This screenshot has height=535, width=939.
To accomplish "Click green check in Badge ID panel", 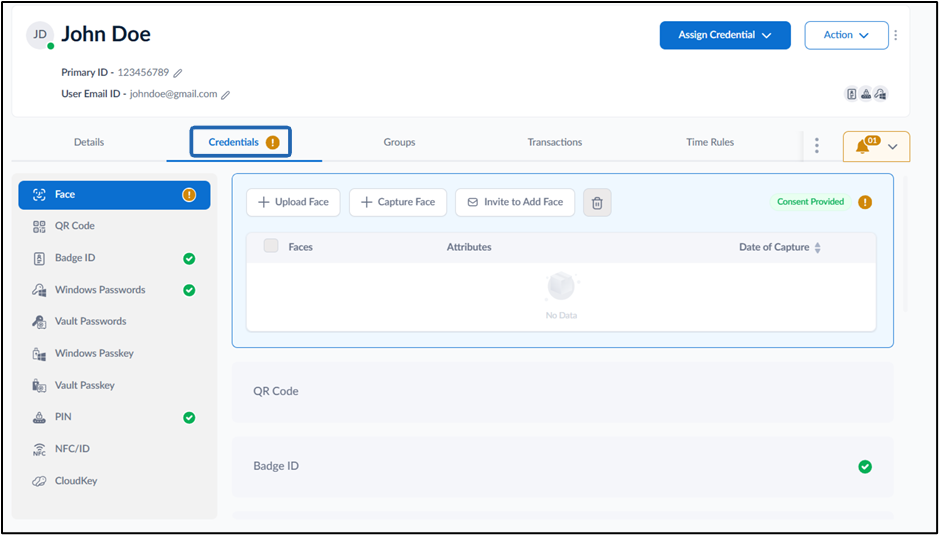I will pyautogui.click(x=865, y=467).
